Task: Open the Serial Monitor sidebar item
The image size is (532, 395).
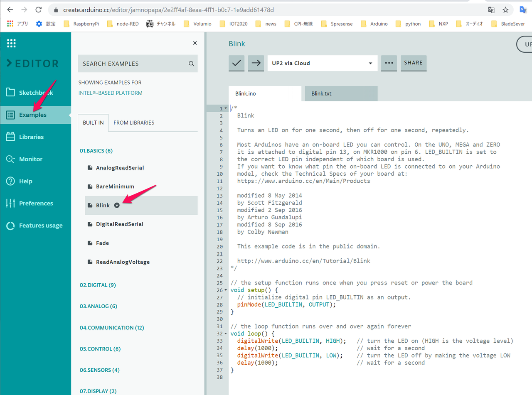Action: [31, 159]
